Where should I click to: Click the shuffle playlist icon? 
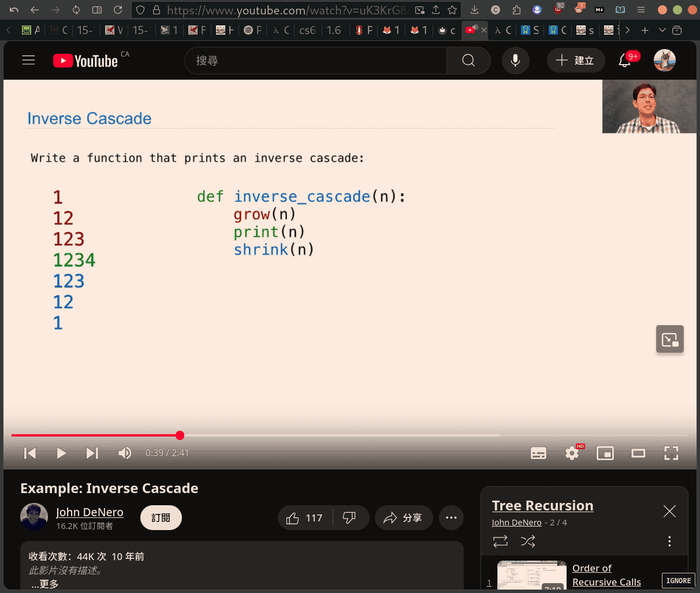pyautogui.click(x=528, y=541)
